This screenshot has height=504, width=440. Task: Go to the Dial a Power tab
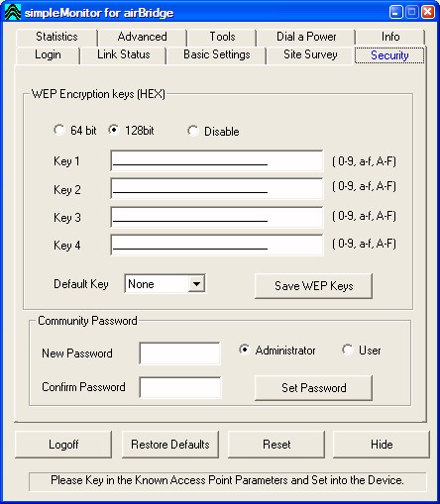[x=306, y=37]
